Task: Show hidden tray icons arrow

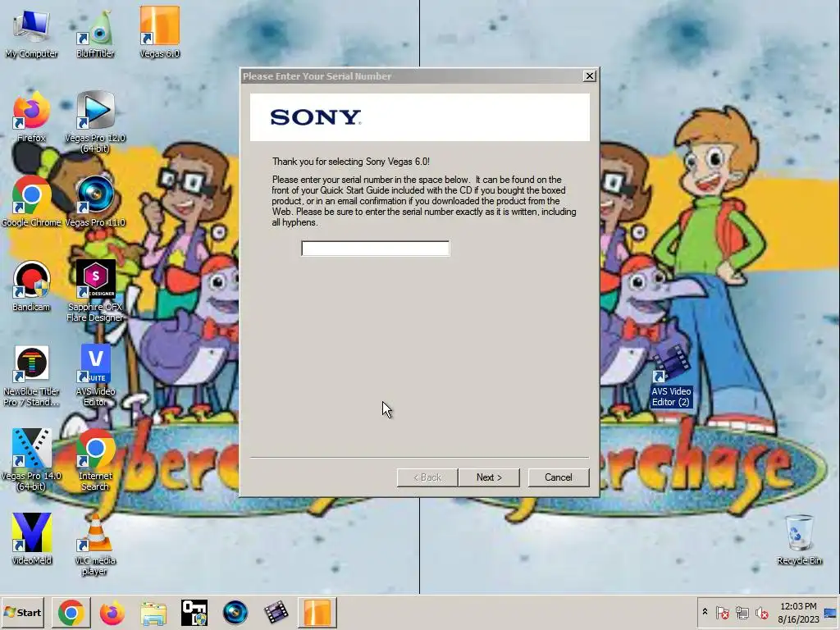Action: pos(705,612)
